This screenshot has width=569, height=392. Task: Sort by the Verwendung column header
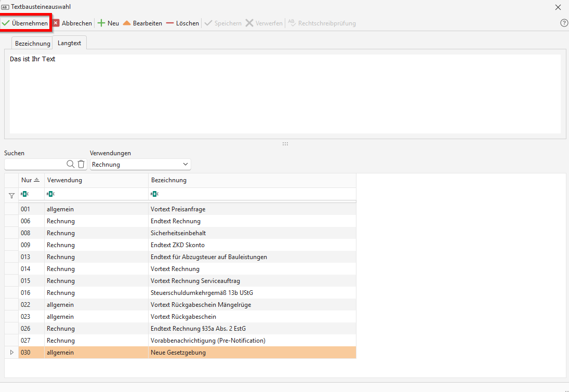(96, 180)
